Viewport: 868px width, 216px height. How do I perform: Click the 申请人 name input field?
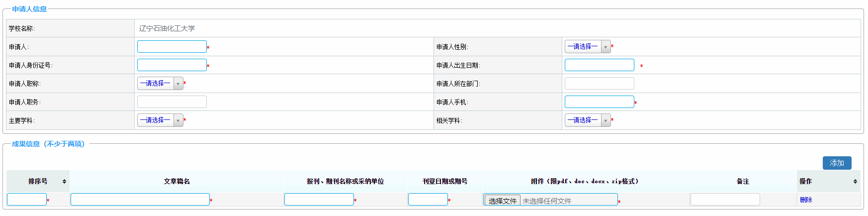(172, 47)
